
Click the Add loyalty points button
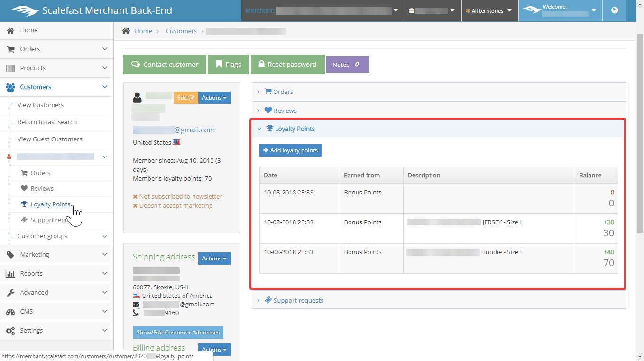[290, 150]
